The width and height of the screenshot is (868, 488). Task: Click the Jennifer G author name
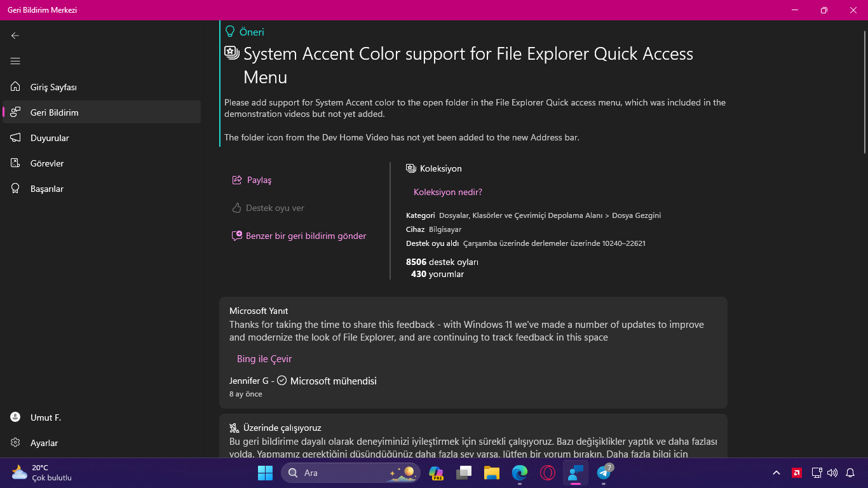[249, 381]
